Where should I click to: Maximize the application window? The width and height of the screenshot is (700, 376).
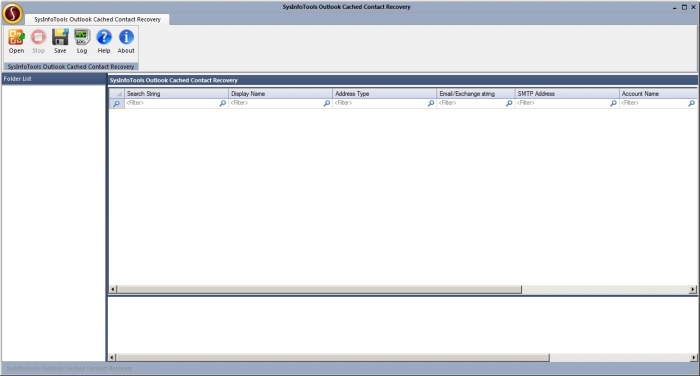pos(684,7)
